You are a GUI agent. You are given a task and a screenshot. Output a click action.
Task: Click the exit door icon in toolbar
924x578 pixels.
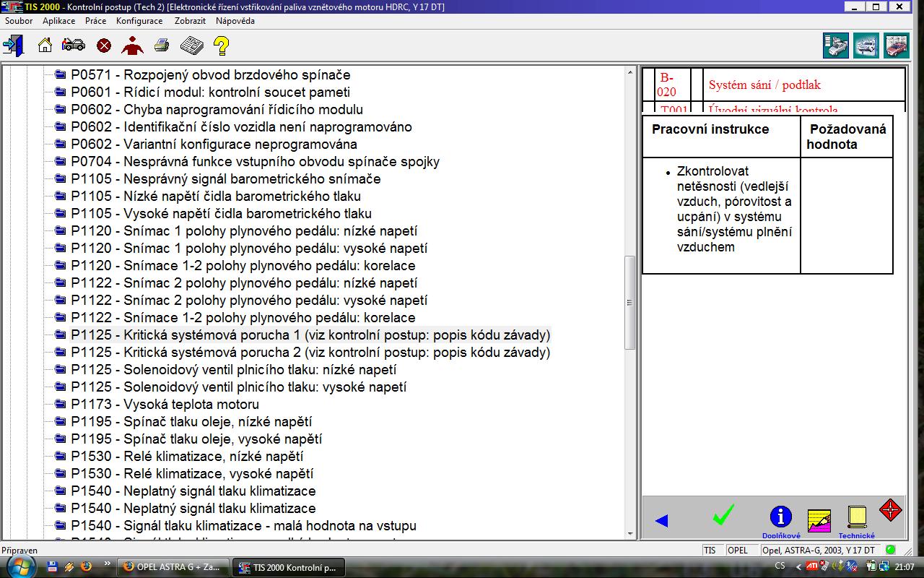tap(13, 46)
